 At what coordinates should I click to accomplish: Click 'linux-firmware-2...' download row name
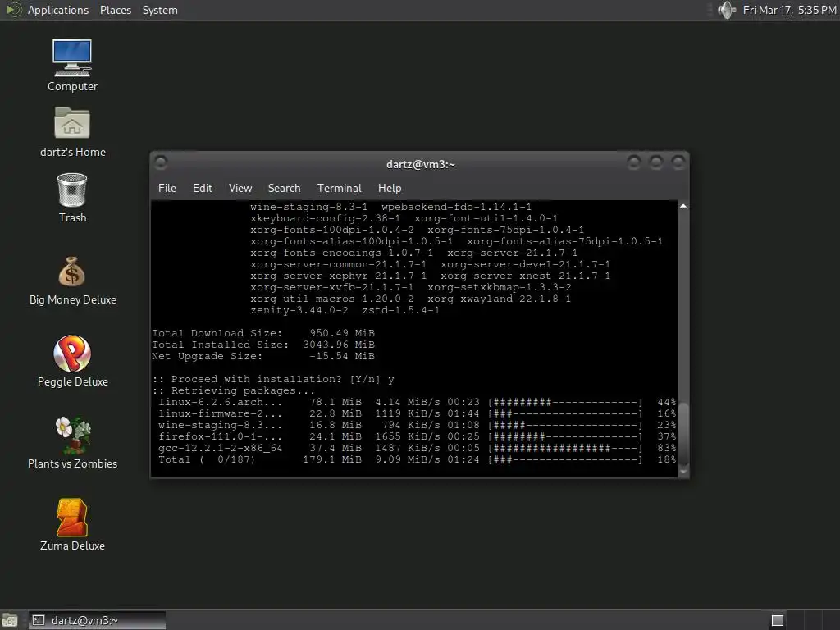(220, 413)
